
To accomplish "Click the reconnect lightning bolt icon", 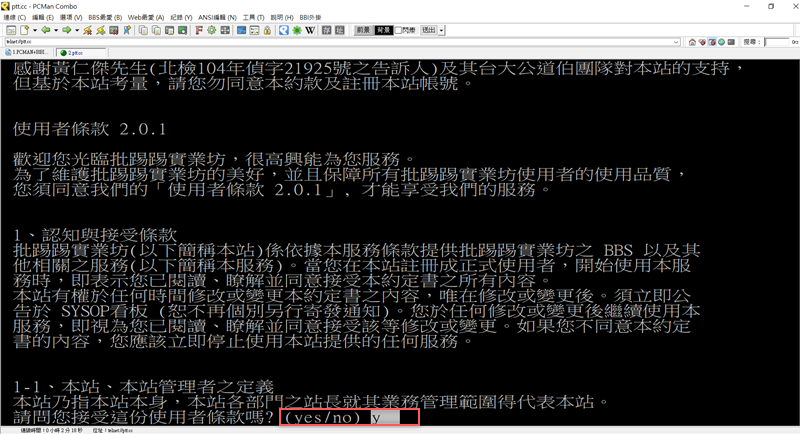I will [101, 30].
